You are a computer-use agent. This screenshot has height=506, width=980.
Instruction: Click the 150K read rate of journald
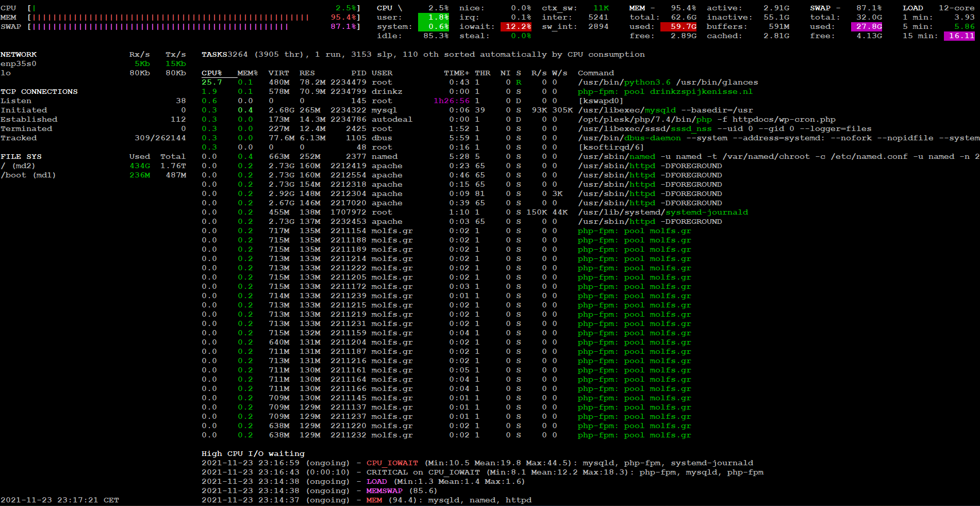click(x=537, y=213)
